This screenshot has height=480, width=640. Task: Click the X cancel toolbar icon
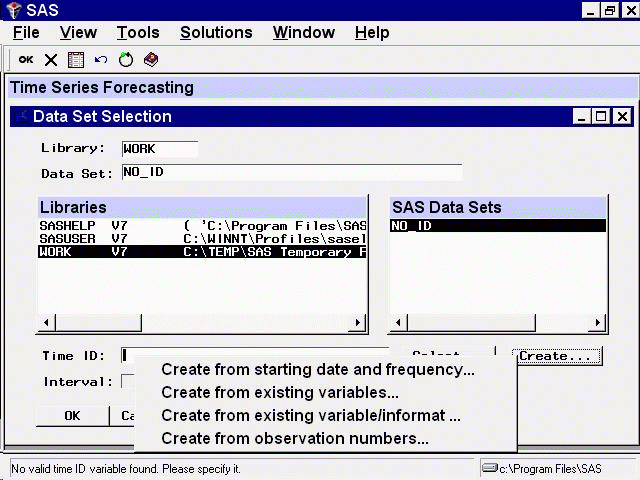tap(51, 60)
